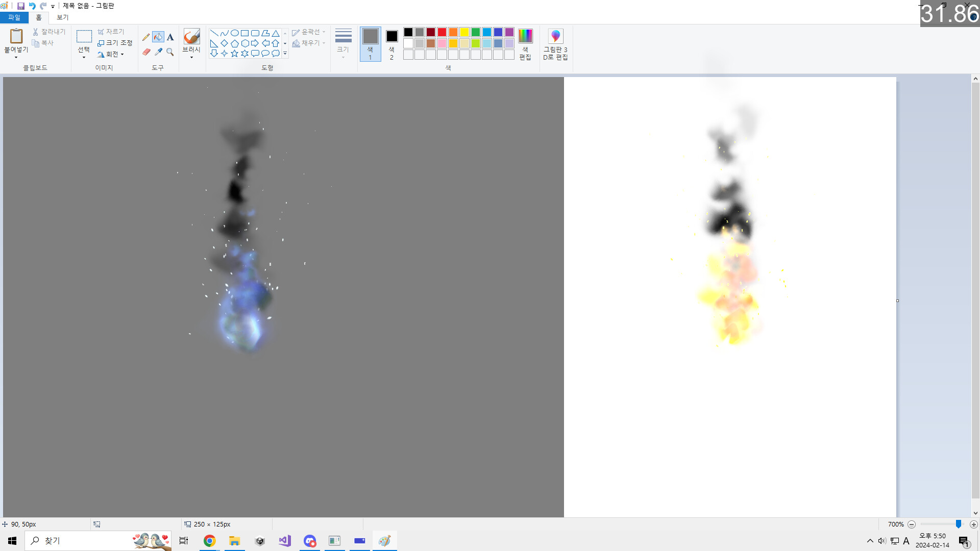Select the red color swatch
980x551 pixels.
click(x=442, y=32)
